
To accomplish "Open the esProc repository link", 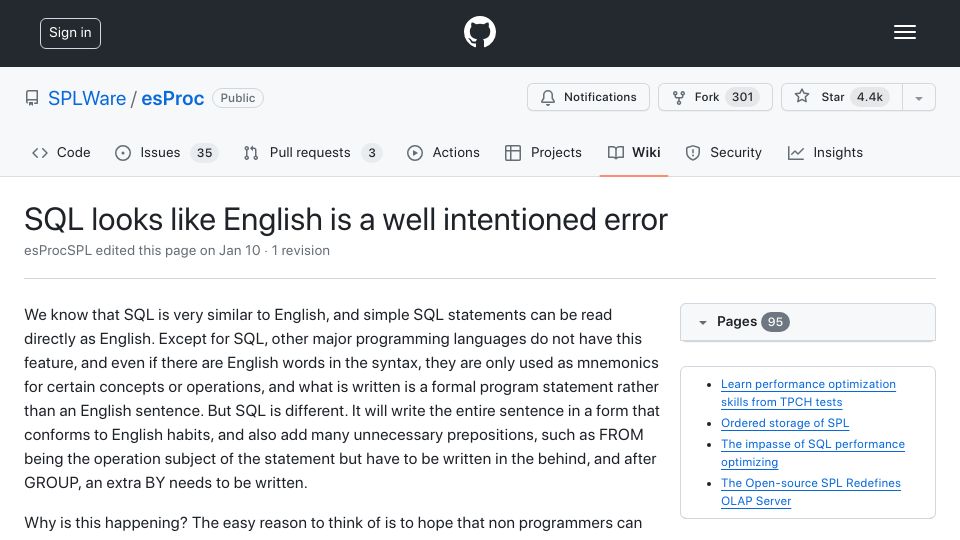I will [173, 98].
